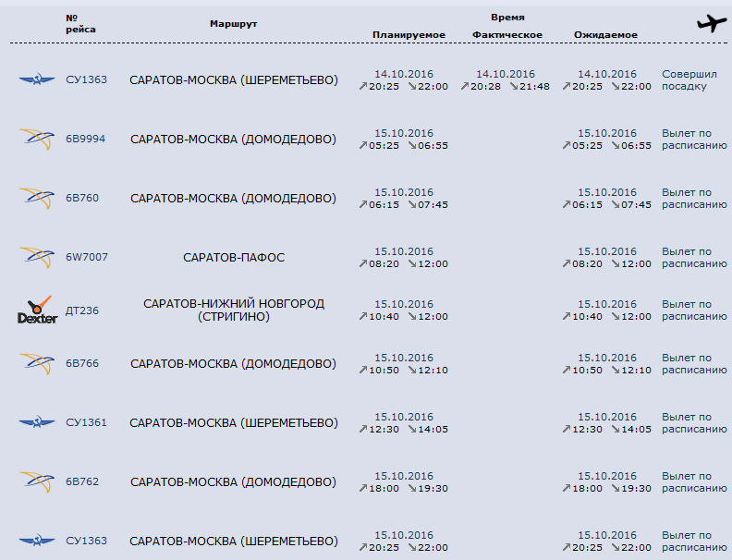Select the САРАТОВ-ПАФОС route text

point(234,258)
